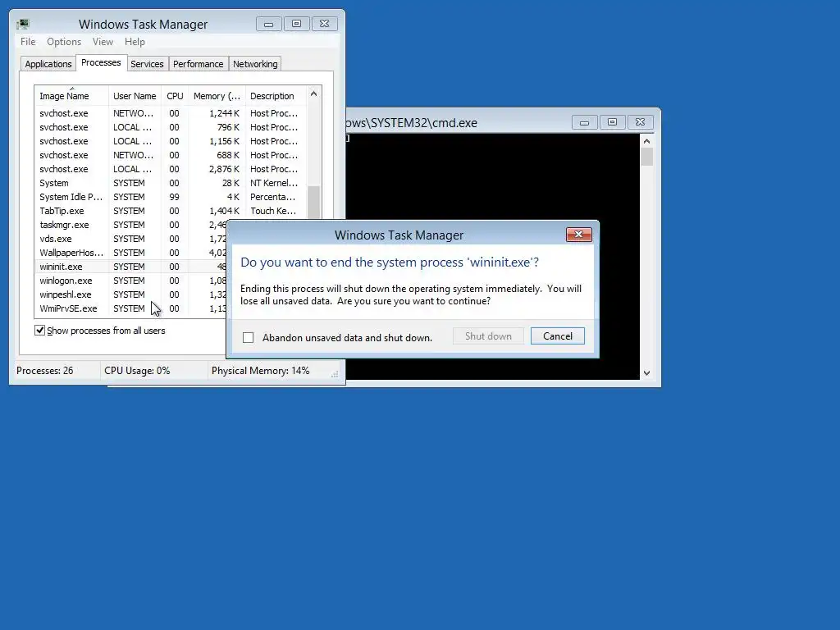
Task: Click the Touch Ke... description cell
Action: tap(273, 211)
